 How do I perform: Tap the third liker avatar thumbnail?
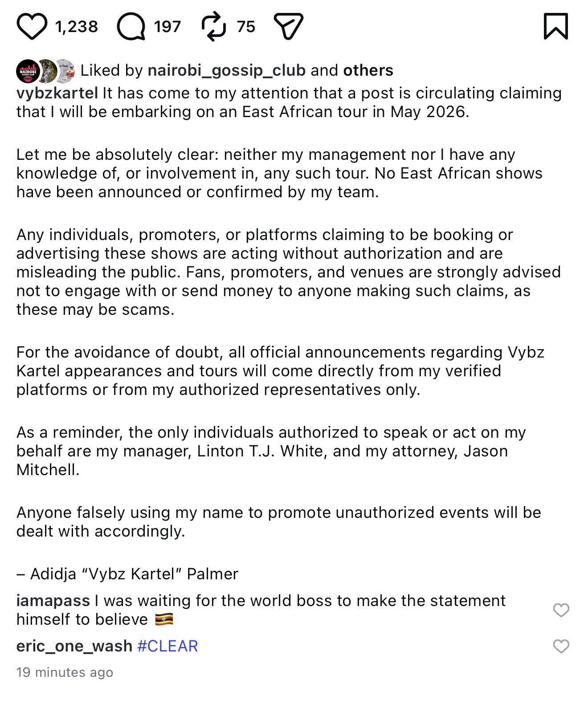pyautogui.click(x=66, y=71)
